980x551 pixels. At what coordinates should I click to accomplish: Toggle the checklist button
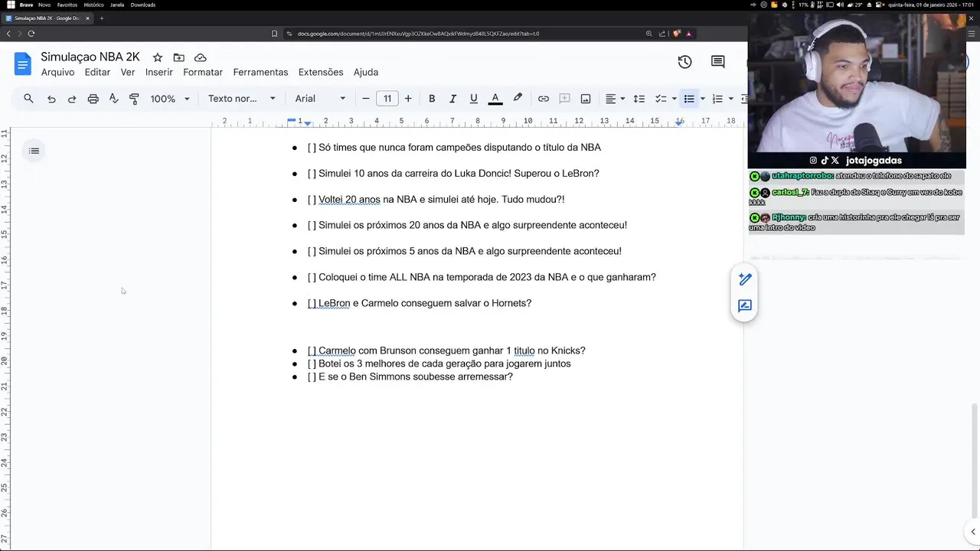[x=661, y=99]
